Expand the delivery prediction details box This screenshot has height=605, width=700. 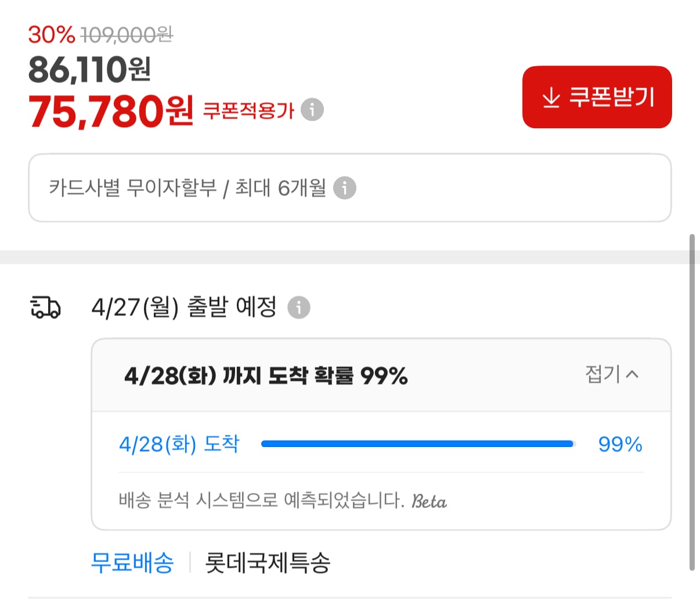coord(381,376)
